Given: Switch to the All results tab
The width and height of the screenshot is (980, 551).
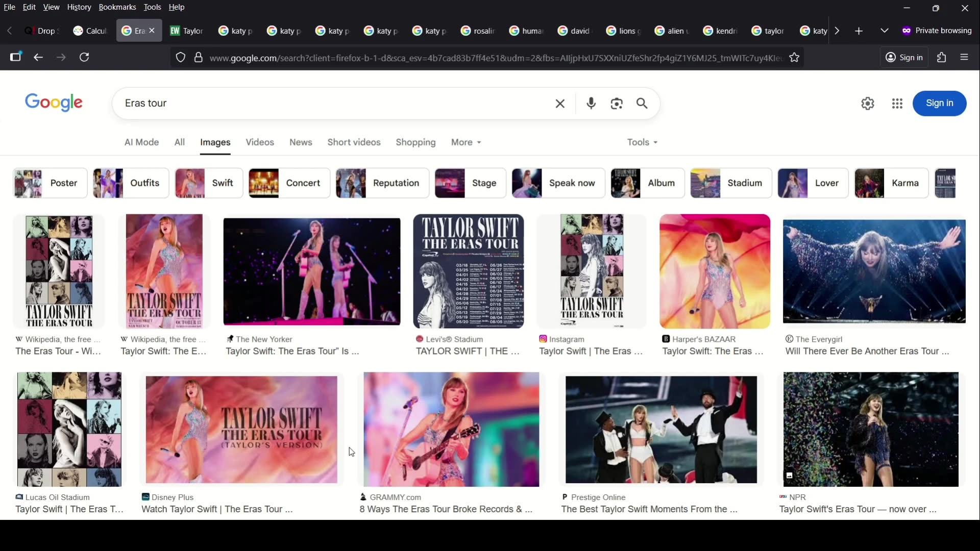Looking at the screenshot, I should pyautogui.click(x=180, y=142).
